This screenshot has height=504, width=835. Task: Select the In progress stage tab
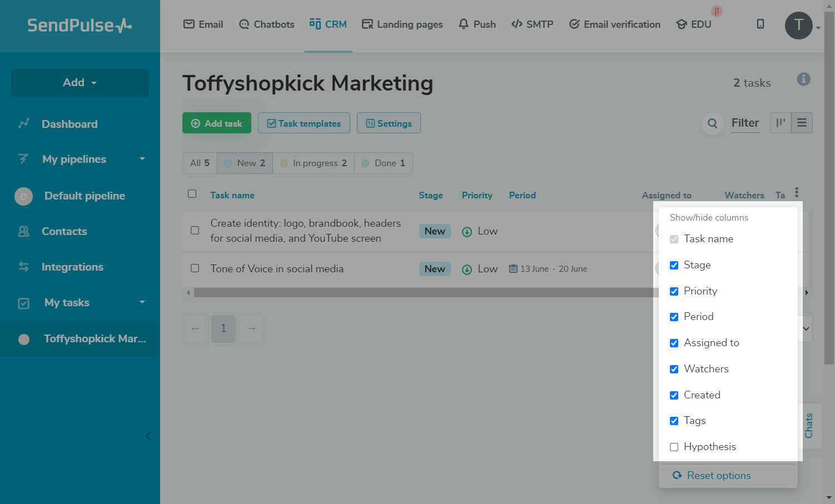click(314, 163)
